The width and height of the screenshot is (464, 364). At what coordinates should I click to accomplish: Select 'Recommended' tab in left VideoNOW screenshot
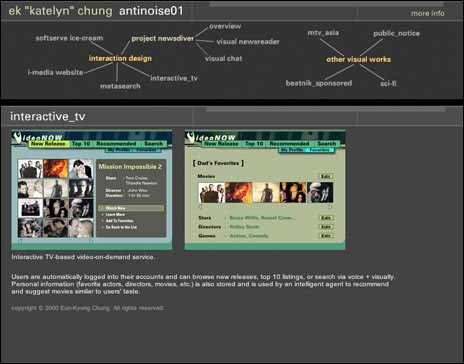point(116,144)
